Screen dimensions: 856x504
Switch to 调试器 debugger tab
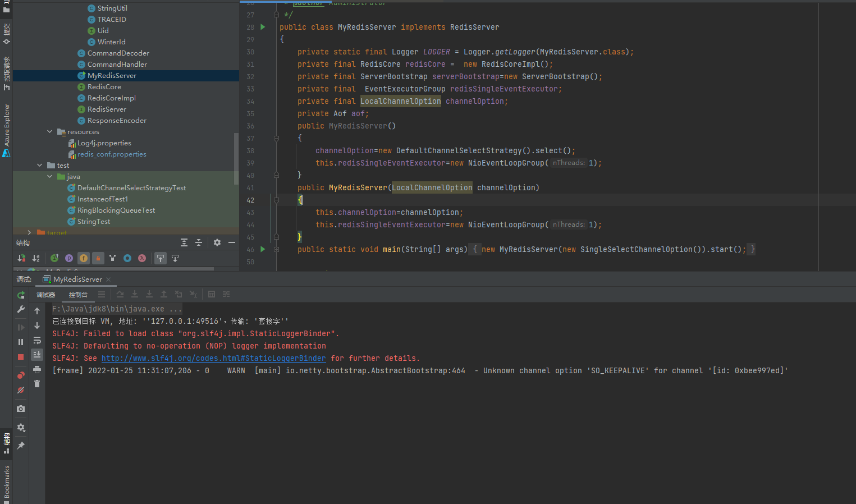(45, 295)
